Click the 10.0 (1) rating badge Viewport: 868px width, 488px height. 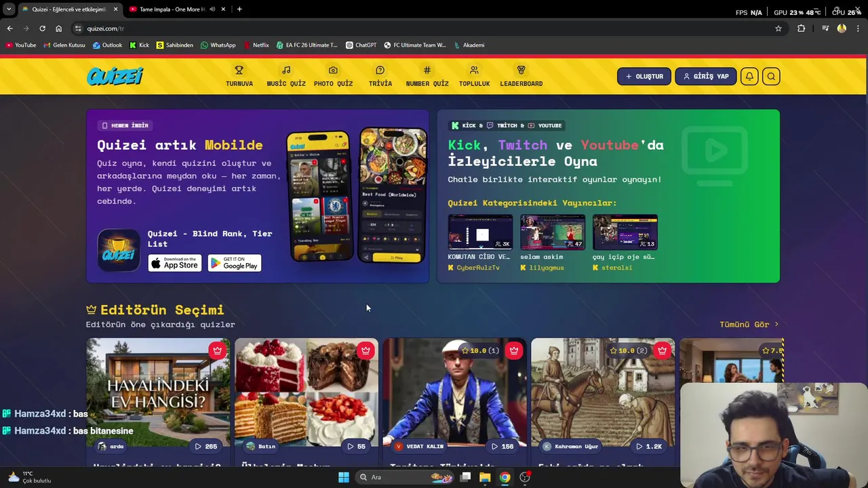480,350
